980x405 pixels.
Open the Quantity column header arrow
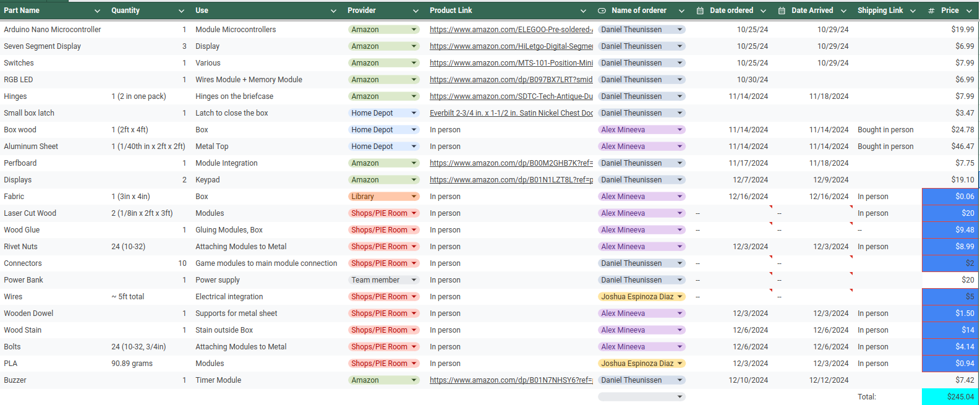point(181,11)
